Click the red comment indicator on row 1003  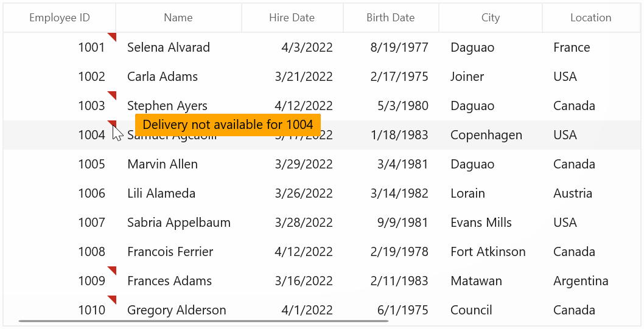[113, 95]
